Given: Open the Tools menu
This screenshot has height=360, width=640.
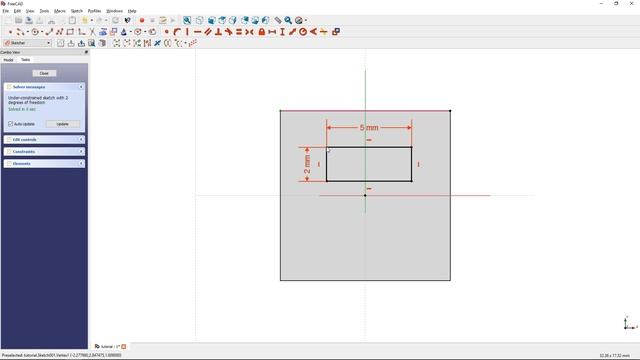Looking at the screenshot, I should click(44, 11).
